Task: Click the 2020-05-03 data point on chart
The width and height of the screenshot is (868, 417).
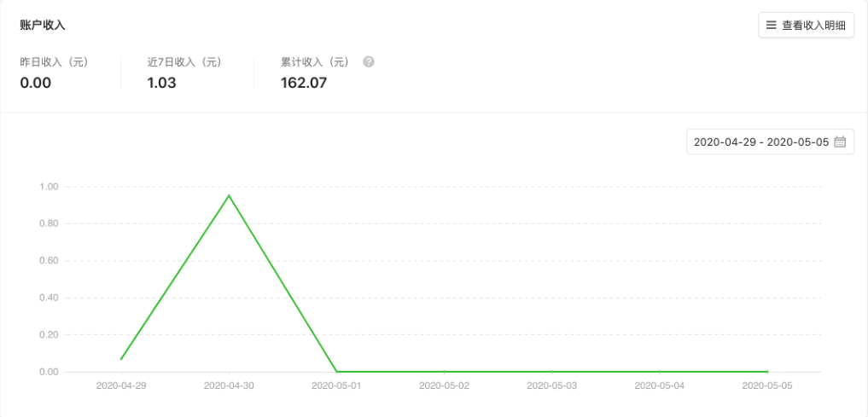Action: [x=552, y=372]
